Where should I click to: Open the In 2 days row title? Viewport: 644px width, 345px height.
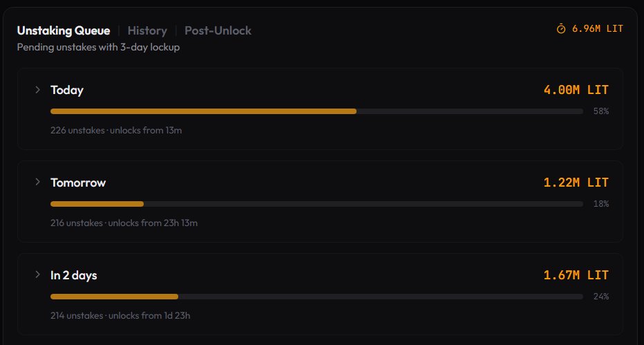(74, 275)
